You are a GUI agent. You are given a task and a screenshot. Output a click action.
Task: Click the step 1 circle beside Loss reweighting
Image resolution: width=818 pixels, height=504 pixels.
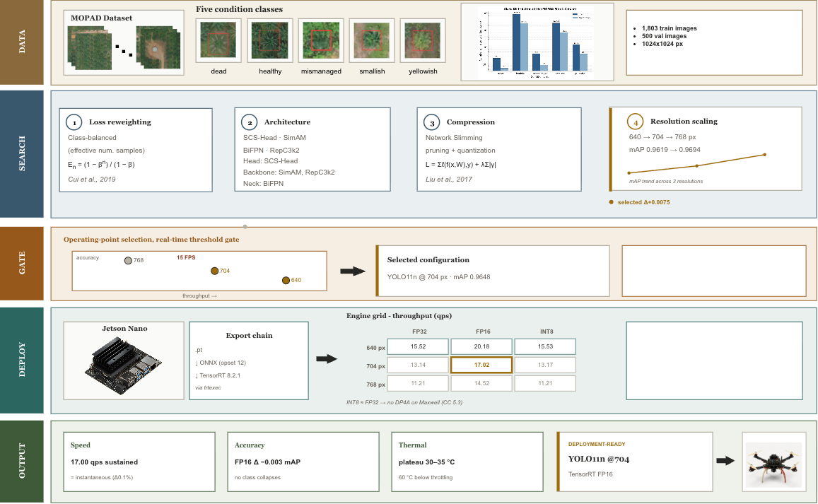coord(74,122)
